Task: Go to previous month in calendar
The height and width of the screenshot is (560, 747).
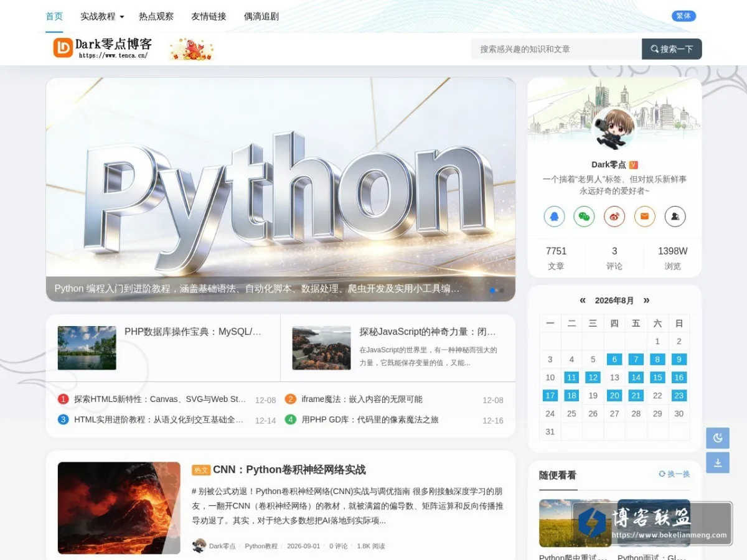Action: pos(583,301)
